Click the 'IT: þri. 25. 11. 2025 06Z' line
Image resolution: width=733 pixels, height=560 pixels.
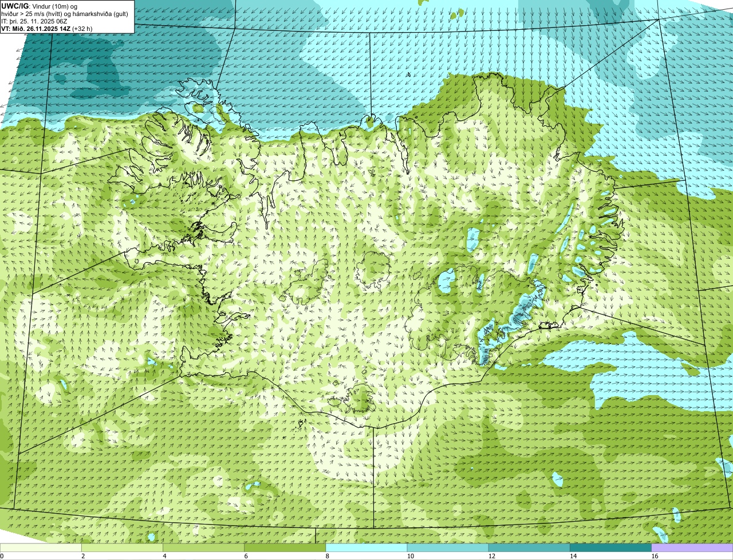(34, 21)
